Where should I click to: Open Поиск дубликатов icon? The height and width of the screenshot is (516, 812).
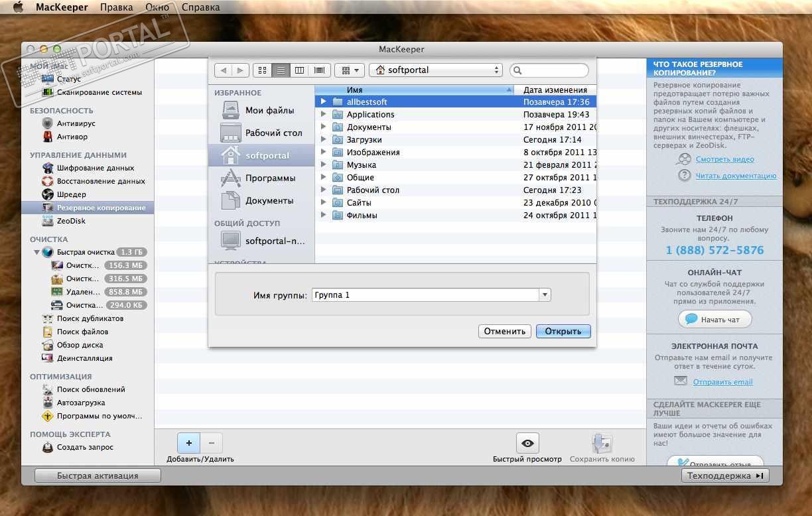tap(48, 318)
